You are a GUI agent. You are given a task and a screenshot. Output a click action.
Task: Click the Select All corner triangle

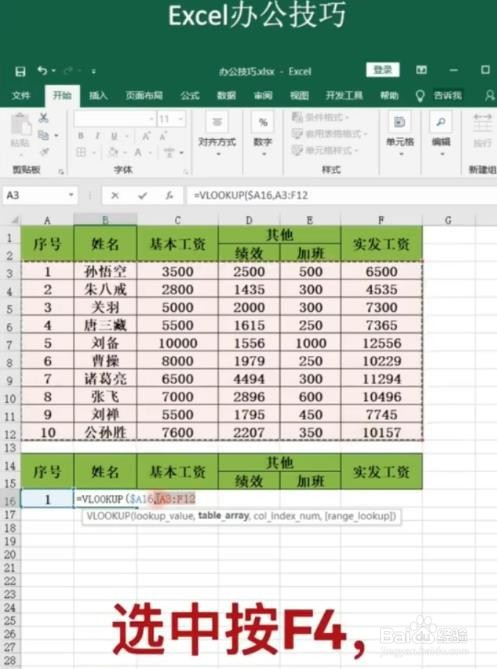pos(14,220)
